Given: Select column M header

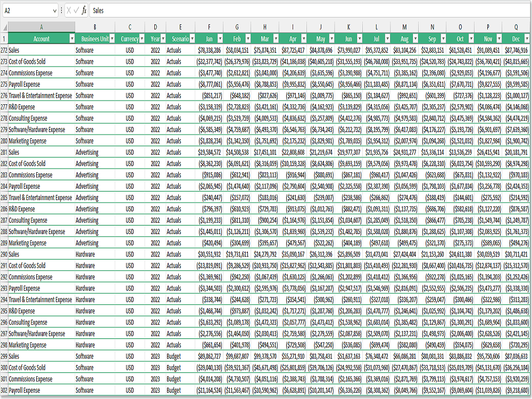Looking at the screenshot, I should pos(404,27).
